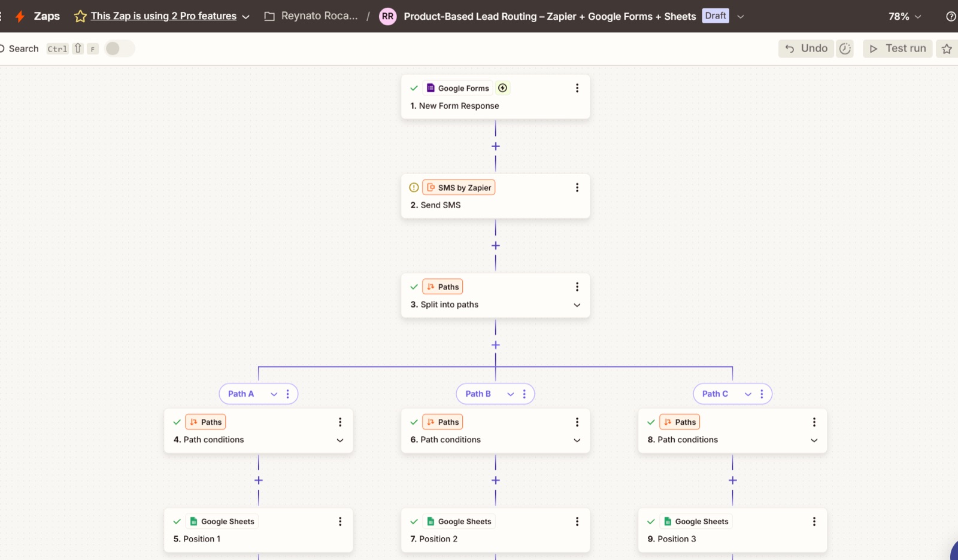Image resolution: width=958 pixels, height=560 pixels.
Task: Open three-dot menu on Position 3 step
Action: (814, 521)
